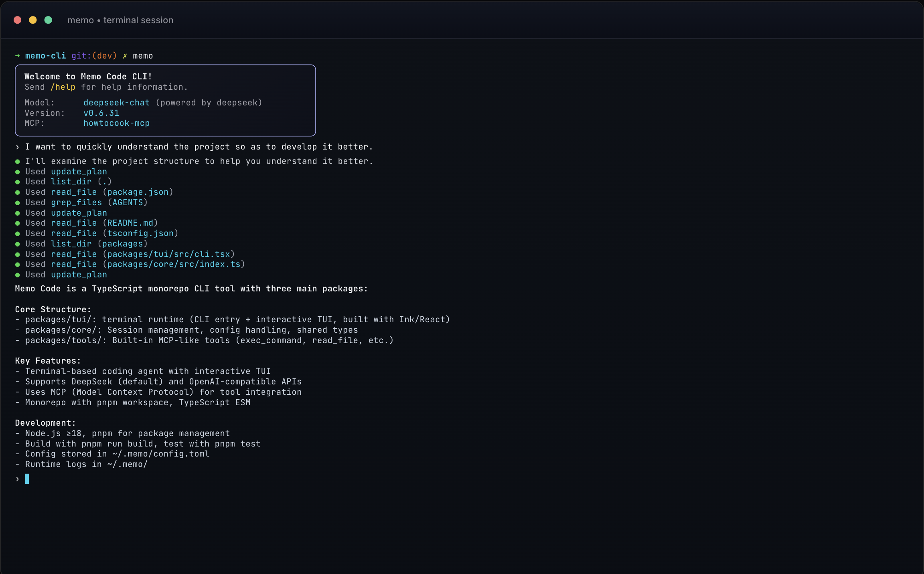Viewport: 924px width, 574px height.
Task: Click the v0.6.31 version link
Action: 101,113
